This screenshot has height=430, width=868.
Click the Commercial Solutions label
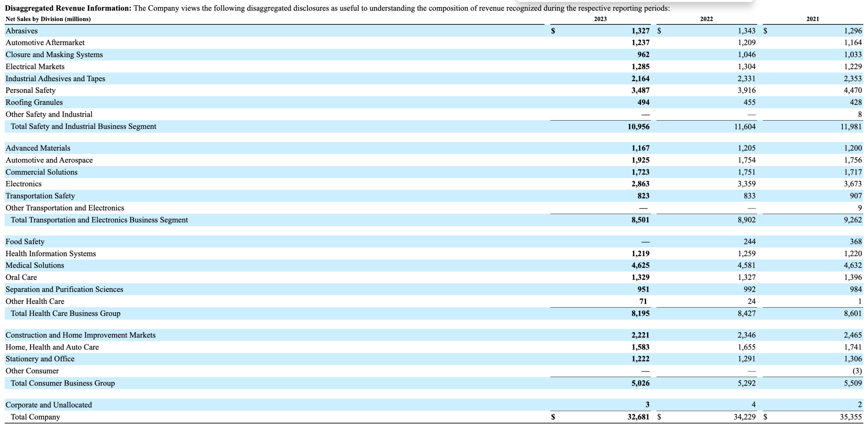click(42, 172)
